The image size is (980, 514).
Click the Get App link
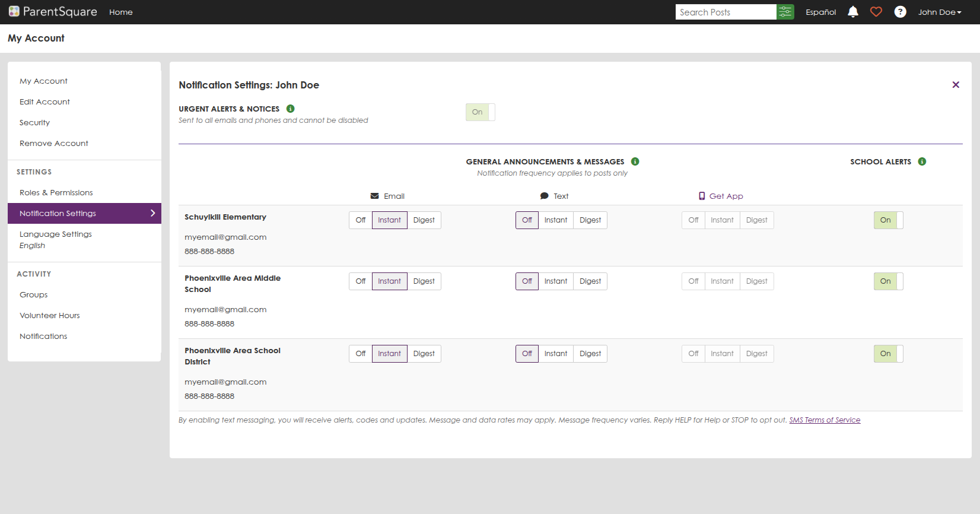[x=726, y=196]
